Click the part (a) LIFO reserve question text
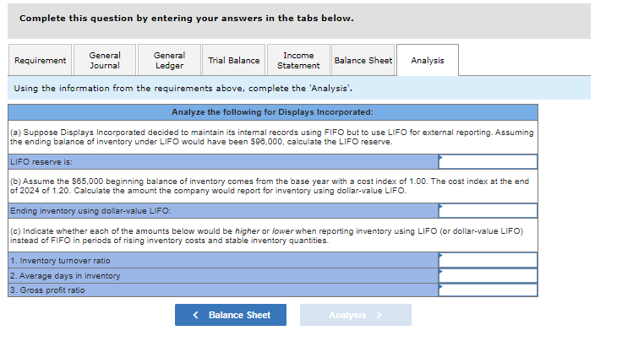Viewport: 644px width, 352px height. click(x=272, y=137)
